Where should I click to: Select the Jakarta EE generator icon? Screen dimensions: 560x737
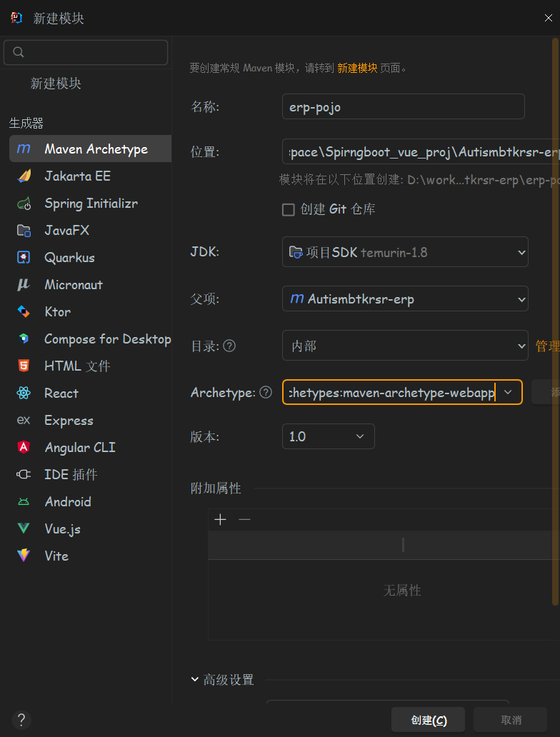point(24,176)
